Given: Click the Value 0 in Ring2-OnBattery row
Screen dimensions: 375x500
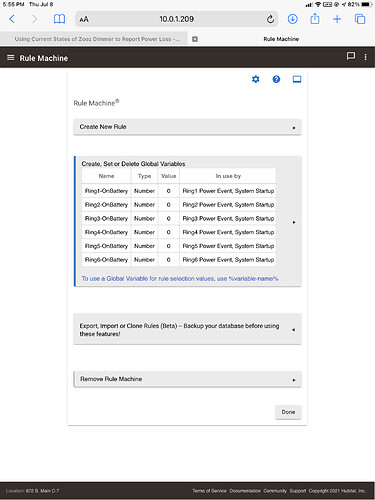Looking at the screenshot, I should point(169,205).
